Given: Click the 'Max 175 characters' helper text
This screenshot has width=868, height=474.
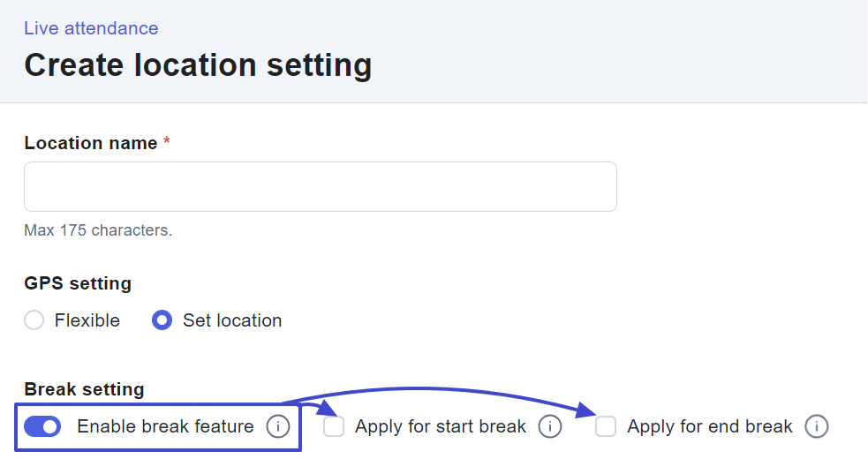Looking at the screenshot, I should tap(98, 230).
